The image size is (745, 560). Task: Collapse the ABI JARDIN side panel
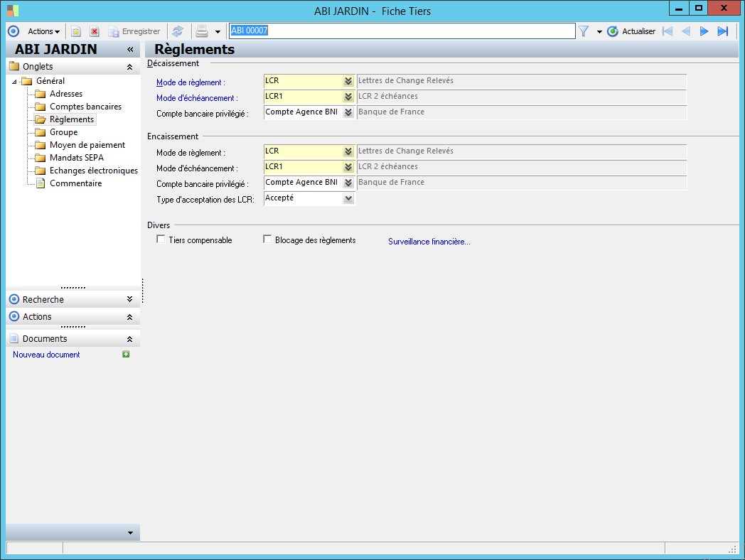point(130,50)
